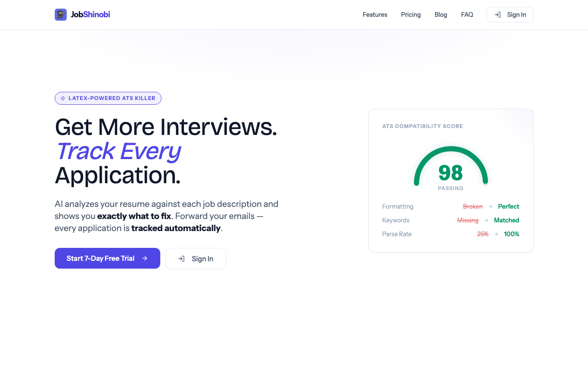The width and height of the screenshot is (588, 388).
Task: Click the login icon beside hero Sign In
Action: tap(181, 259)
